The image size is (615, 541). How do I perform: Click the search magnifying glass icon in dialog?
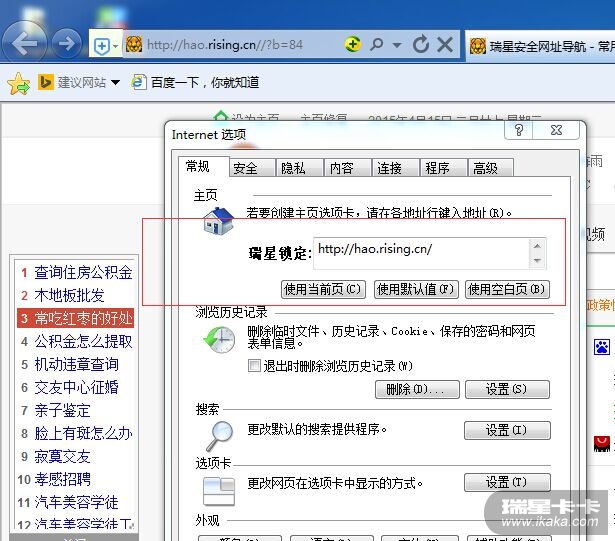pos(220,435)
